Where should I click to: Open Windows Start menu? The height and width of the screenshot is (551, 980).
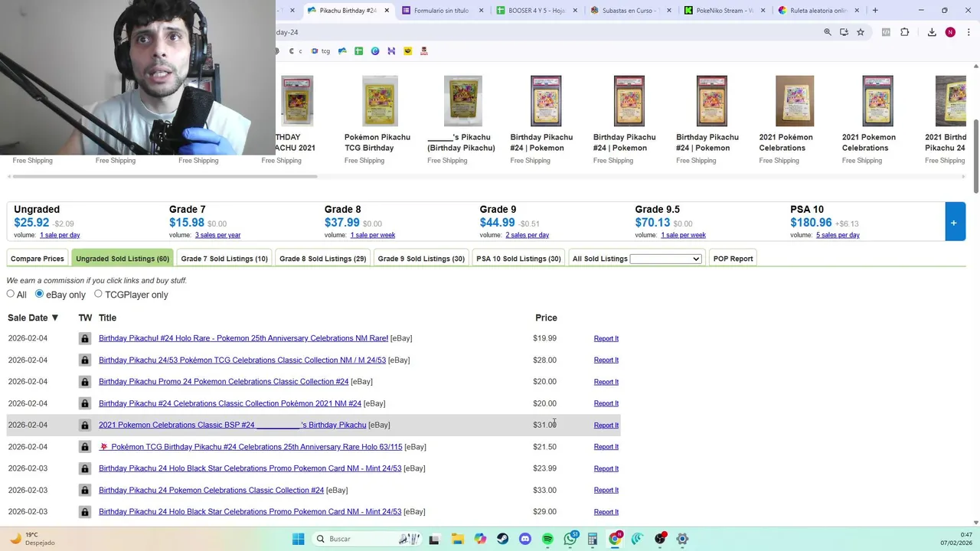point(298,539)
